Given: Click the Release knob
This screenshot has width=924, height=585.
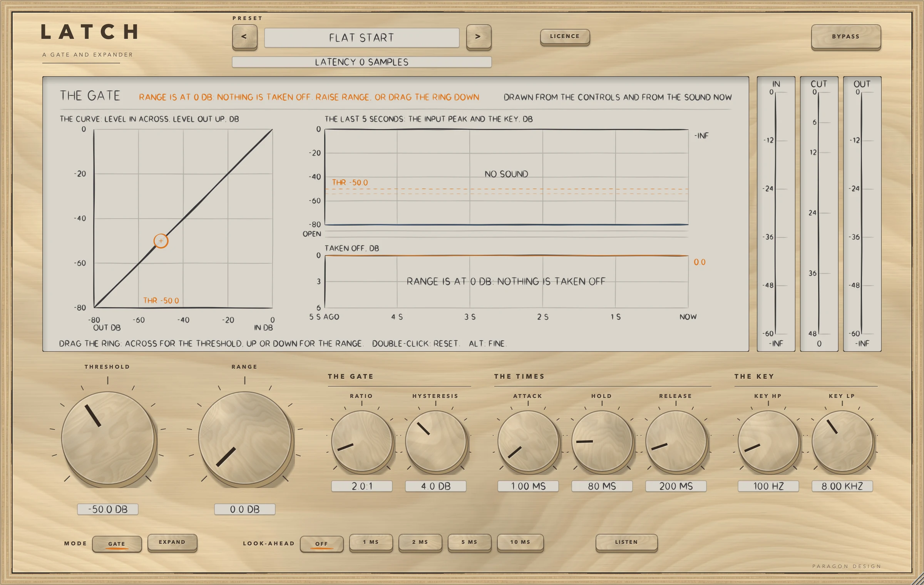Looking at the screenshot, I should tap(676, 441).
